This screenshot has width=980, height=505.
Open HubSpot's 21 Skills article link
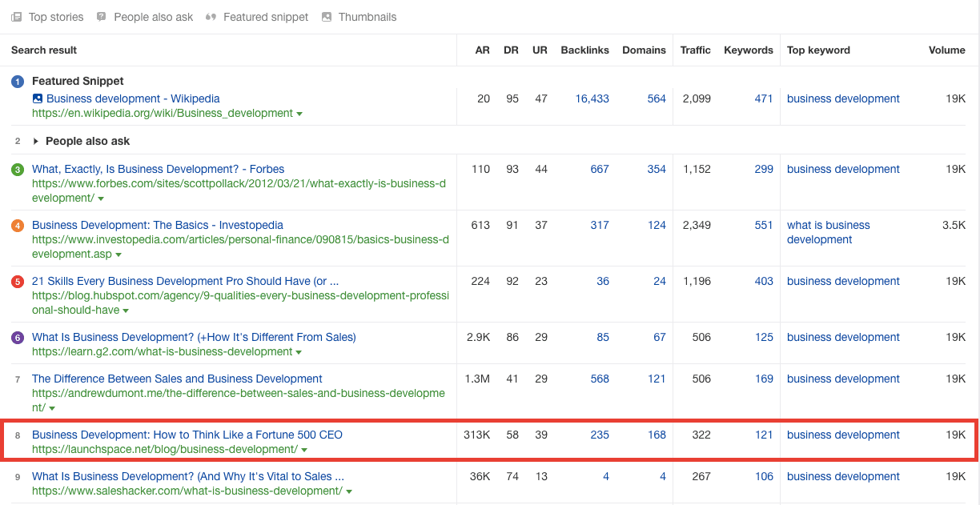185,281
